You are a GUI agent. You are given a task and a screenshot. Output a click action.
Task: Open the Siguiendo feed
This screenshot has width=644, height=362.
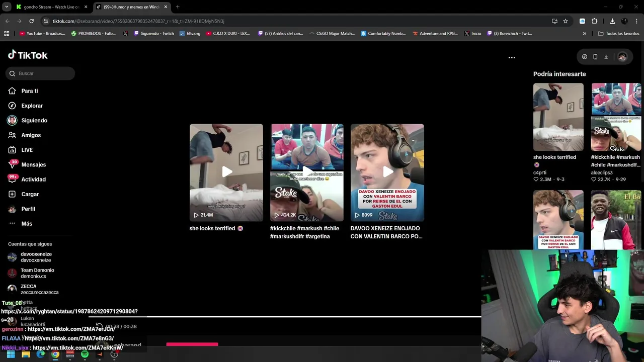[x=34, y=120]
